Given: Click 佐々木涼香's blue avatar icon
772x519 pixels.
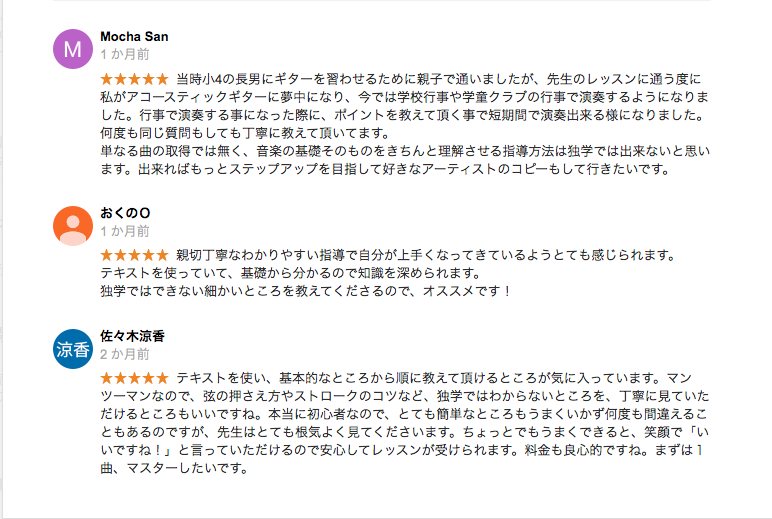Looking at the screenshot, I should [71, 349].
